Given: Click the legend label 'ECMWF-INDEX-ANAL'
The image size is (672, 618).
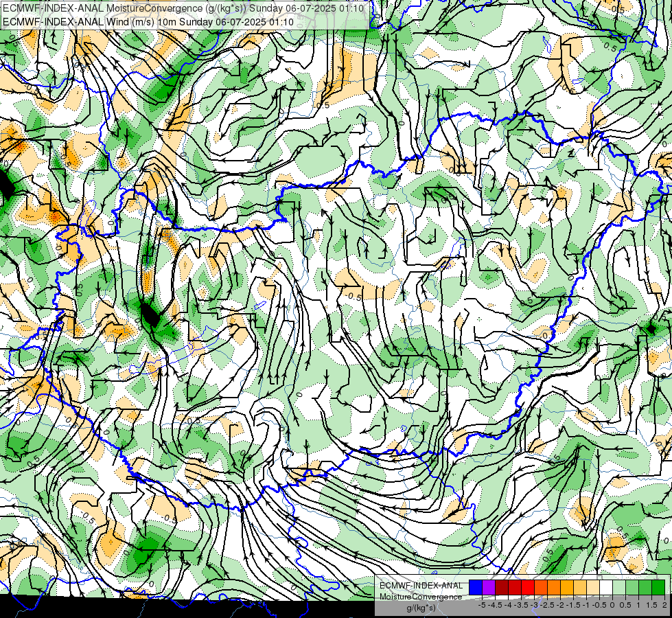Looking at the screenshot, I should (421, 586).
